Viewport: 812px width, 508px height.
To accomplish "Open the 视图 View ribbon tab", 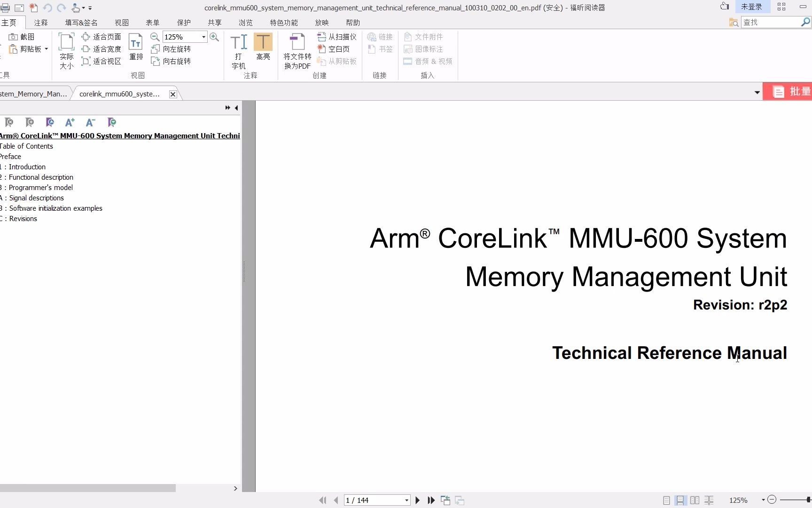I will click(122, 23).
